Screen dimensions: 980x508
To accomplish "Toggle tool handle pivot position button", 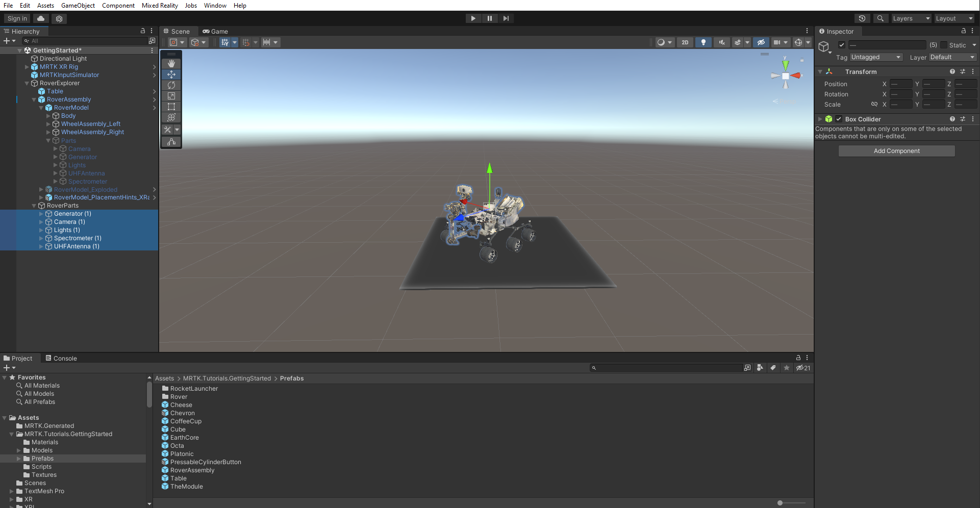I will [178, 42].
